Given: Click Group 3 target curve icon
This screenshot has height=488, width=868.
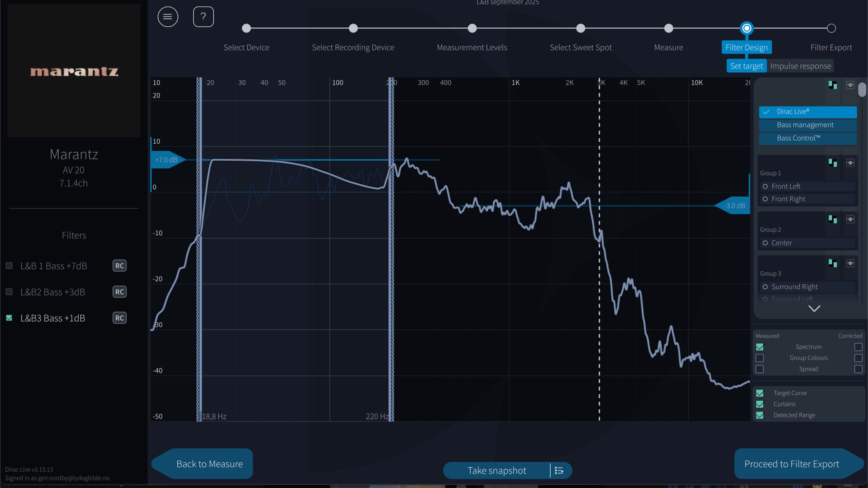Looking at the screenshot, I should pyautogui.click(x=832, y=263).
